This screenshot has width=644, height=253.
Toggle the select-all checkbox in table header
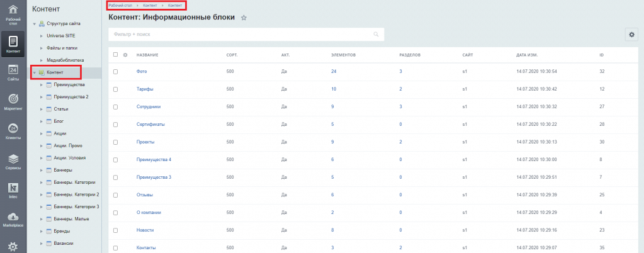115,55
